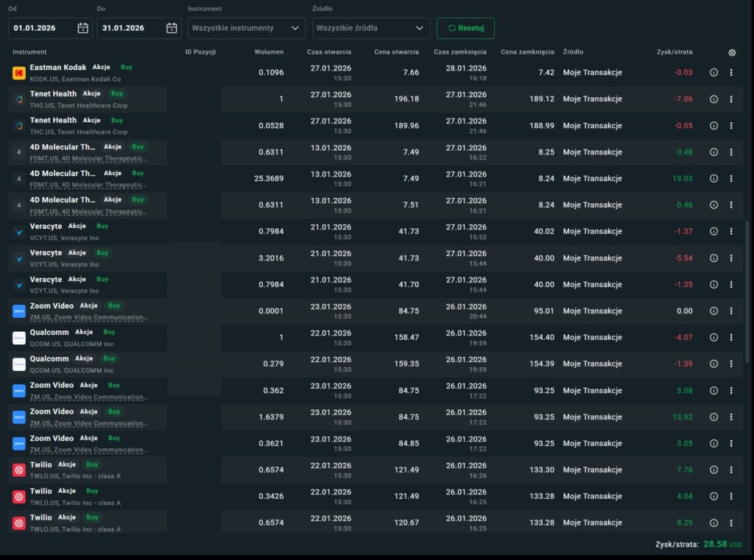Show info for 4D Molecular 19.03 profit row
The image size is (754, 560).
714,179
